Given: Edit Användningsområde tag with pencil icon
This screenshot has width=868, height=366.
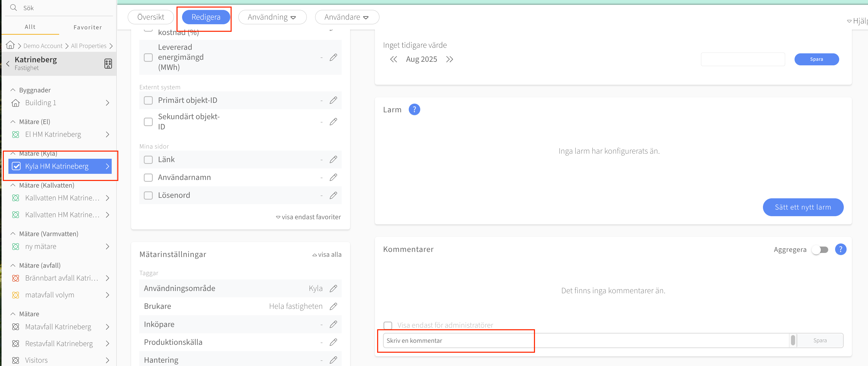Looking at the screenshot, I should (x=333, y=288).
